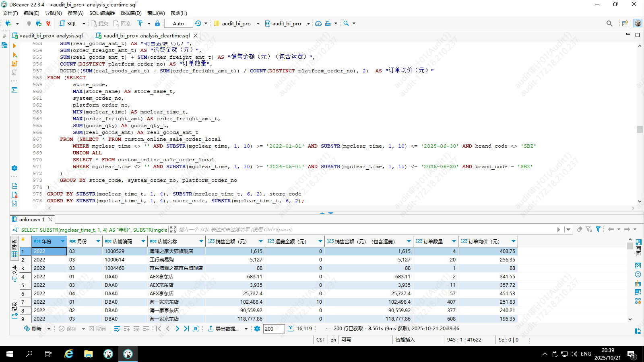The width and height of the screenshot is (644, 362).
Task: Toggle the lock icon beside Auto
Action: (157, 23)
